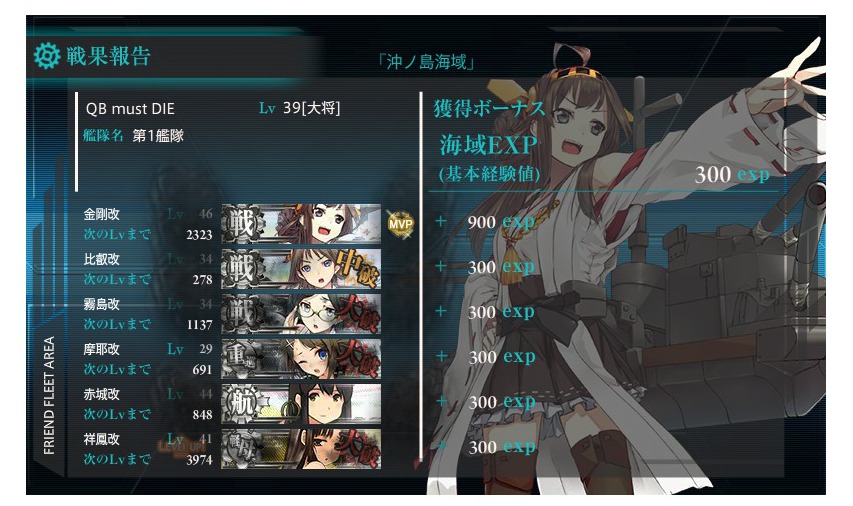Select the 祥鳳改 light carrier banner
The height and width of the screenshot is (506, 853).
pos(301,449)
